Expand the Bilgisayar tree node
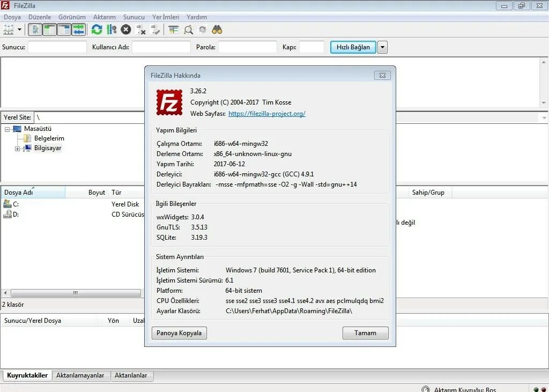Viewport: 549px width, 392px height. pos(17,149)
